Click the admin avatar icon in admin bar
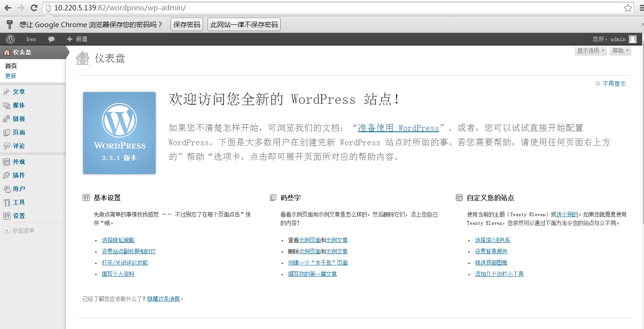Screen dimensions: 644x329 pos(633,39)
